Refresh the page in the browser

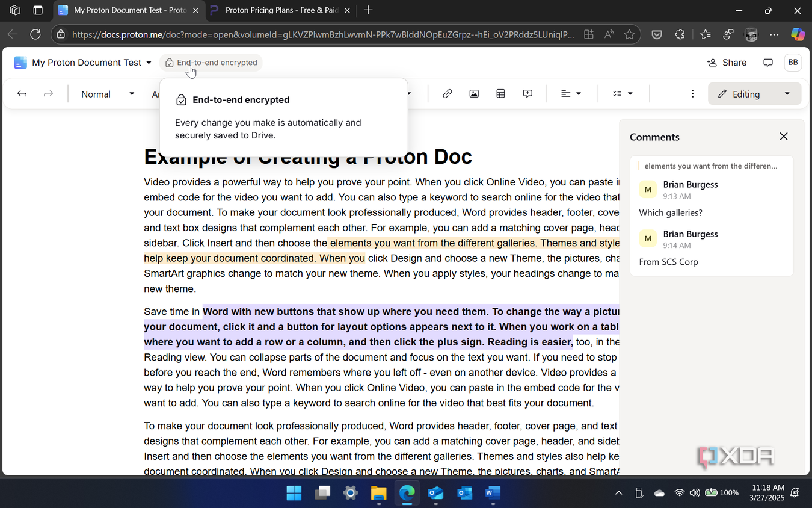click(x=35, y=34)
